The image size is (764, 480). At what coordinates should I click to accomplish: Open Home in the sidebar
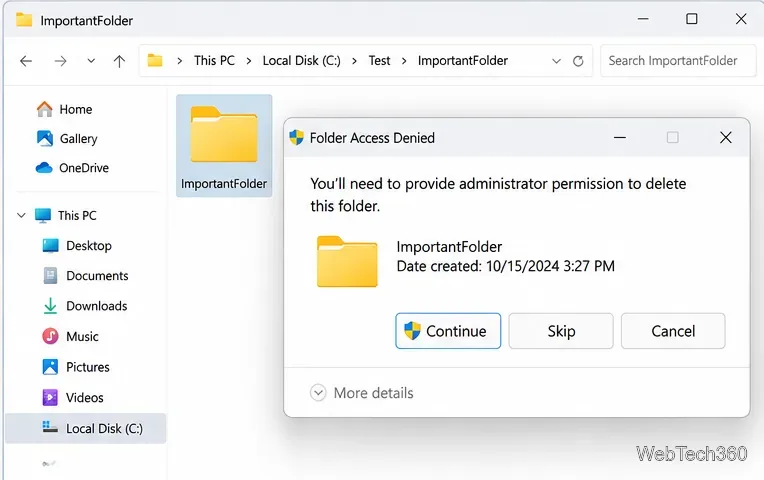click(x=64, y=109)
